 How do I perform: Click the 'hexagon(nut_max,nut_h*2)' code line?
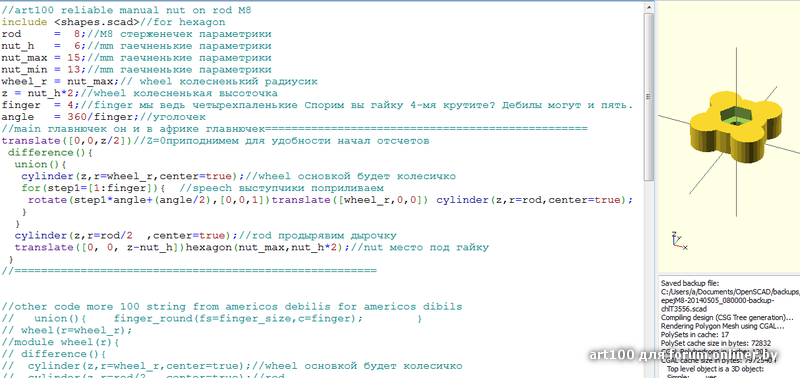252,247
